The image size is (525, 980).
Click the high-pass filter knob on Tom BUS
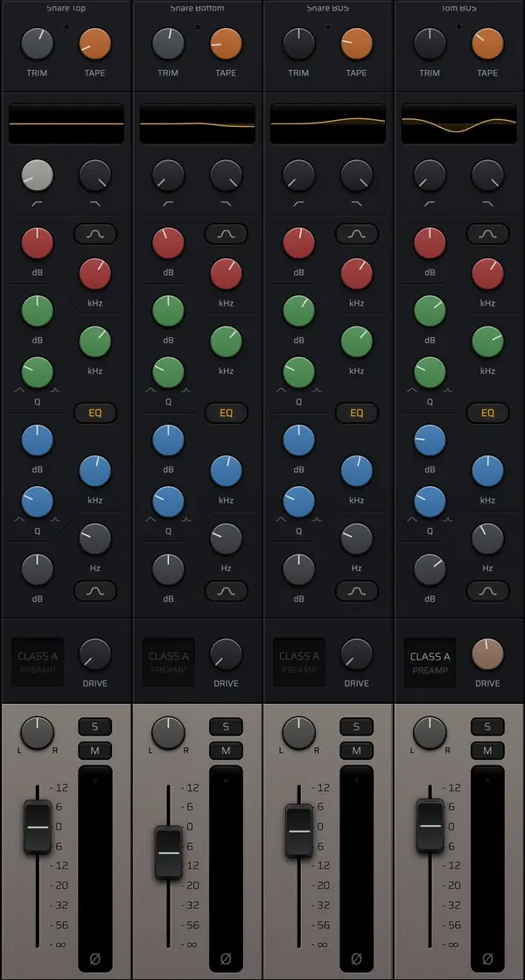pyautogui.click(x=430, y=175)
